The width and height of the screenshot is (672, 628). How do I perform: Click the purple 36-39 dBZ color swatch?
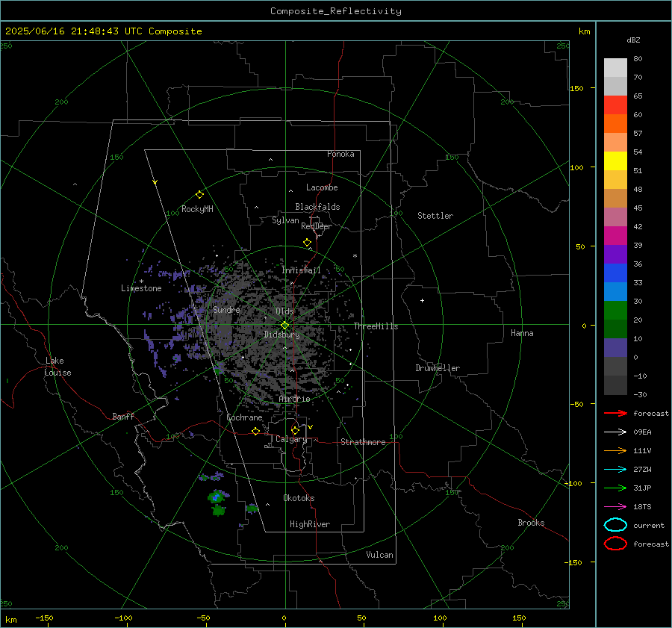tap(615, 254)
